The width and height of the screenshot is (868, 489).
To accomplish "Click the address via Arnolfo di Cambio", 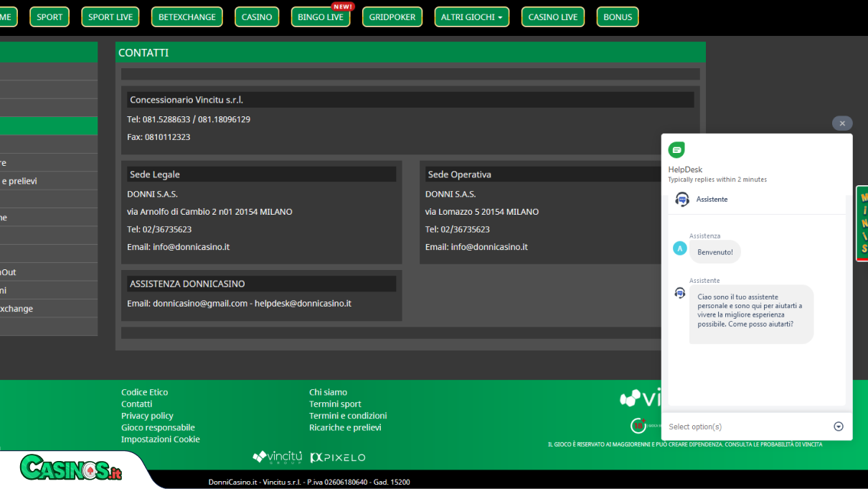I will pyautogui.click(x=209, y=212).
